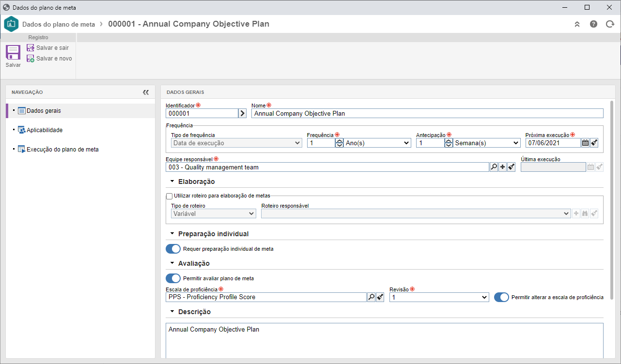The image size is (621, 364).
Task: Collapse the Elaboração section
Action: (x=172, y=182)
